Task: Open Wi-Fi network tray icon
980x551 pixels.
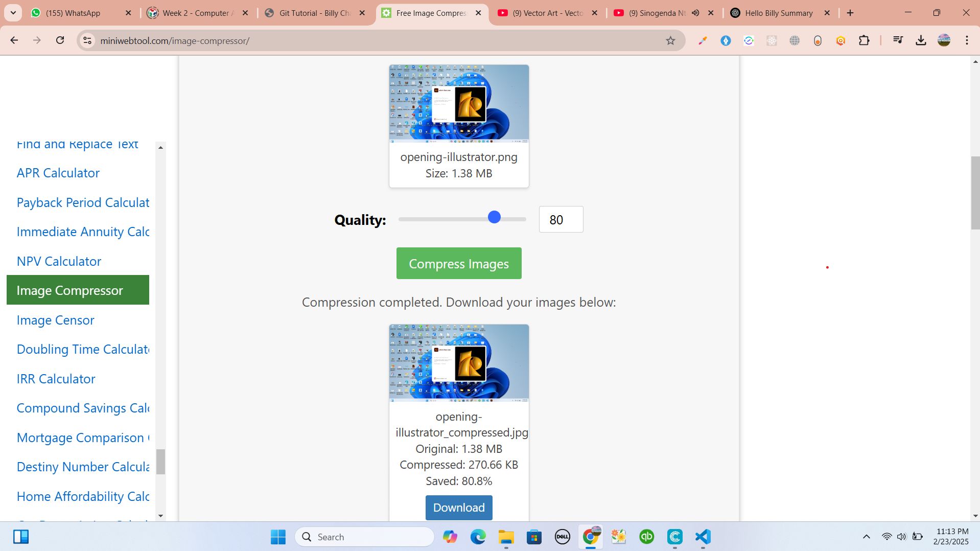Action: coord(886,537)
